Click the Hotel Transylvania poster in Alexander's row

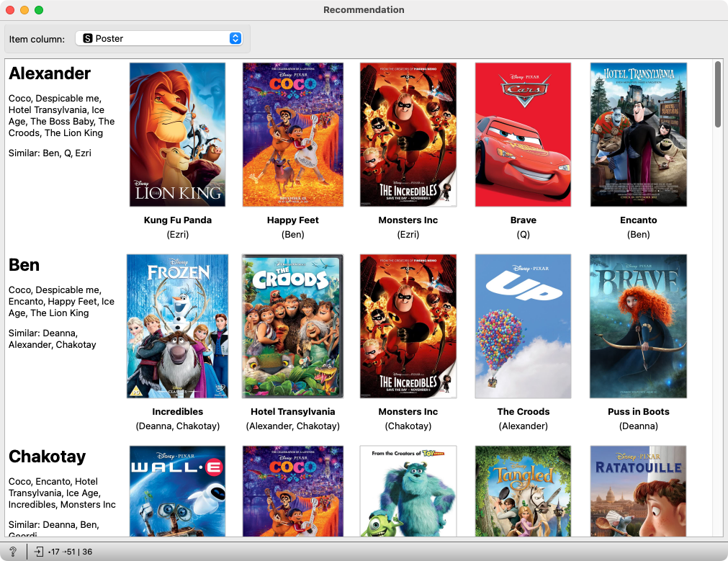tap(639, 135)
